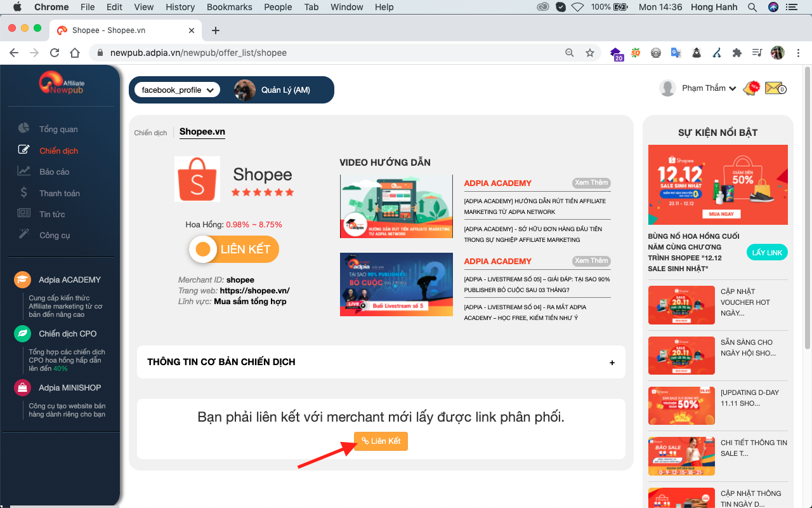Click the Tin tức newspaper icon
The width and height of the screenshot is (812, 508).
tap(23, 213)
